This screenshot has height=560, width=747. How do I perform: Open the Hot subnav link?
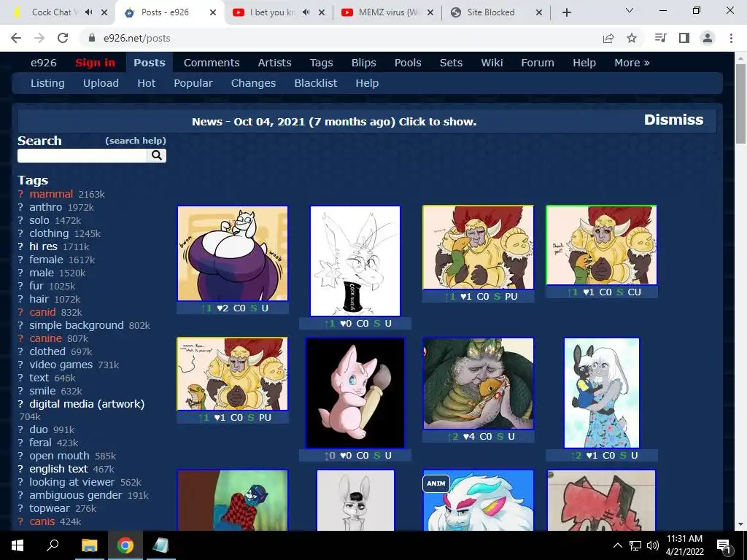point(146,83)
